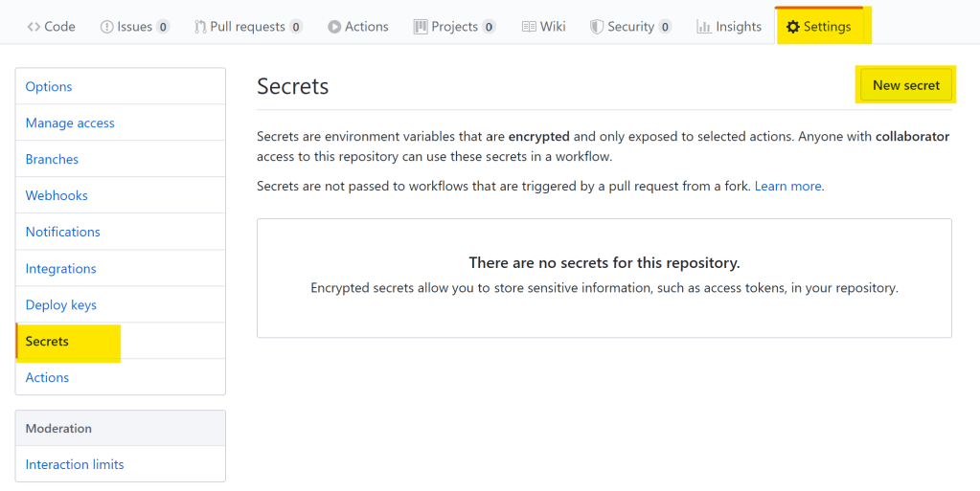Viewport: 980px width, 491px height.
Task: Click the Settings gear icon
Action: [792, 27]
